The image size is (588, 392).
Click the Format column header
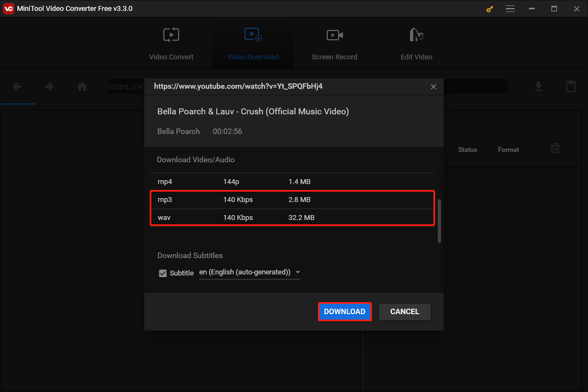coord(508,150)
